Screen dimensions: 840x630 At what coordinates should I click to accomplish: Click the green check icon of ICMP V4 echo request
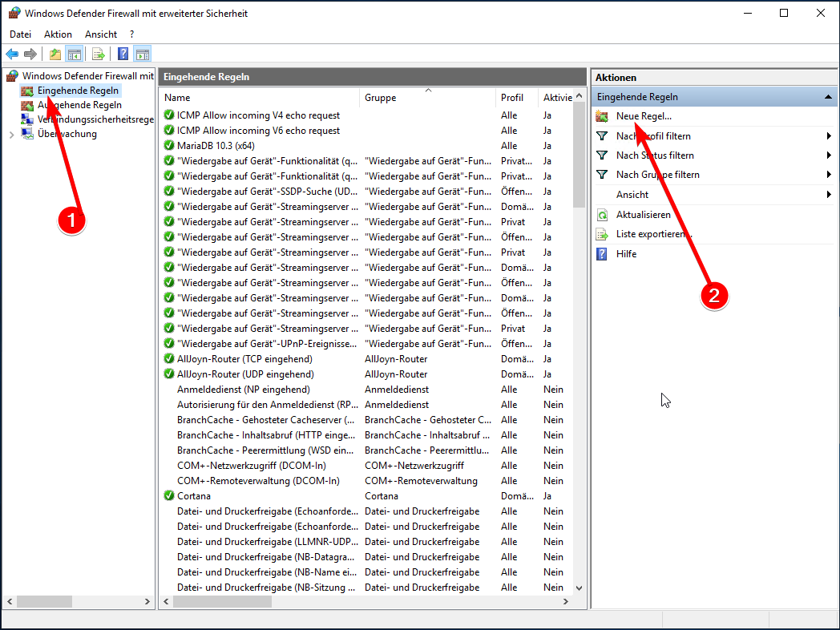coord(169,115)
